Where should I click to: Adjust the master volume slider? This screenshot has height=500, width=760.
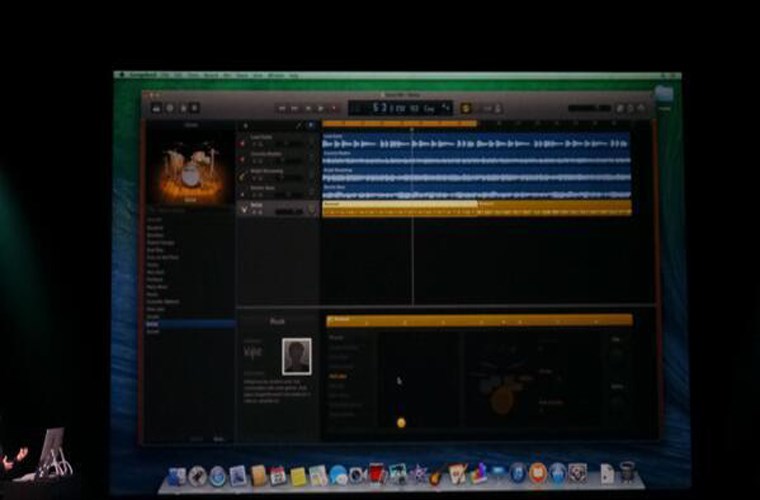[589, 108]
